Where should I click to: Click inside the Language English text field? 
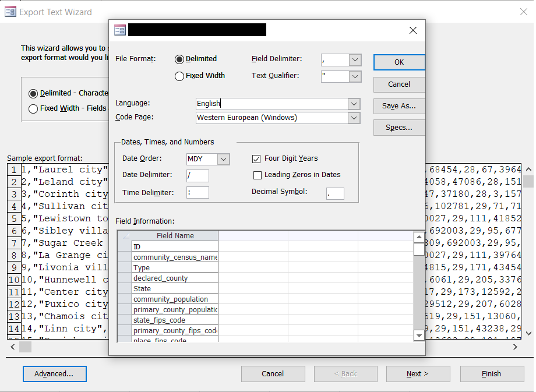271,104
